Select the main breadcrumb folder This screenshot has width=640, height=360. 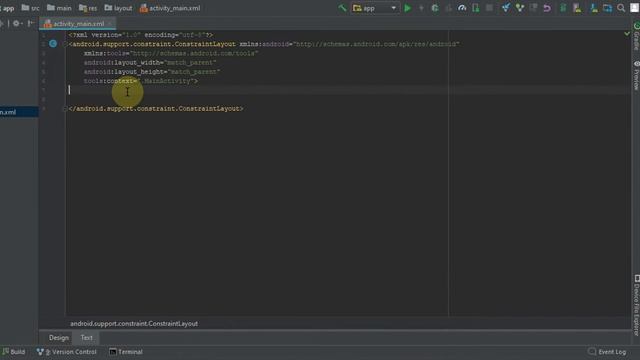(59, 8)
